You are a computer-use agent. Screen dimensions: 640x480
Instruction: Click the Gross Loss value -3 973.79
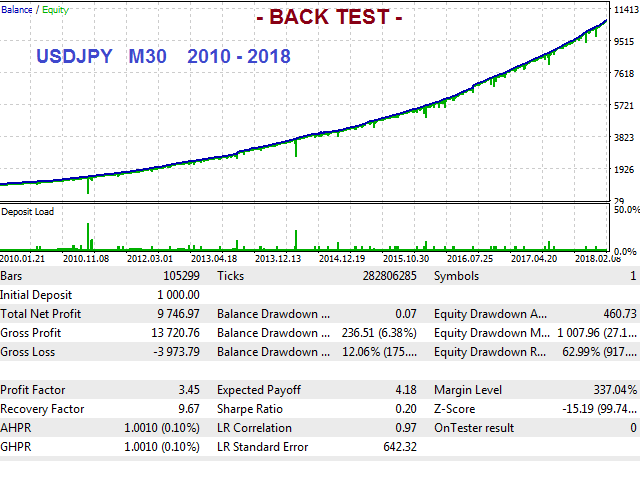point(170,352)
